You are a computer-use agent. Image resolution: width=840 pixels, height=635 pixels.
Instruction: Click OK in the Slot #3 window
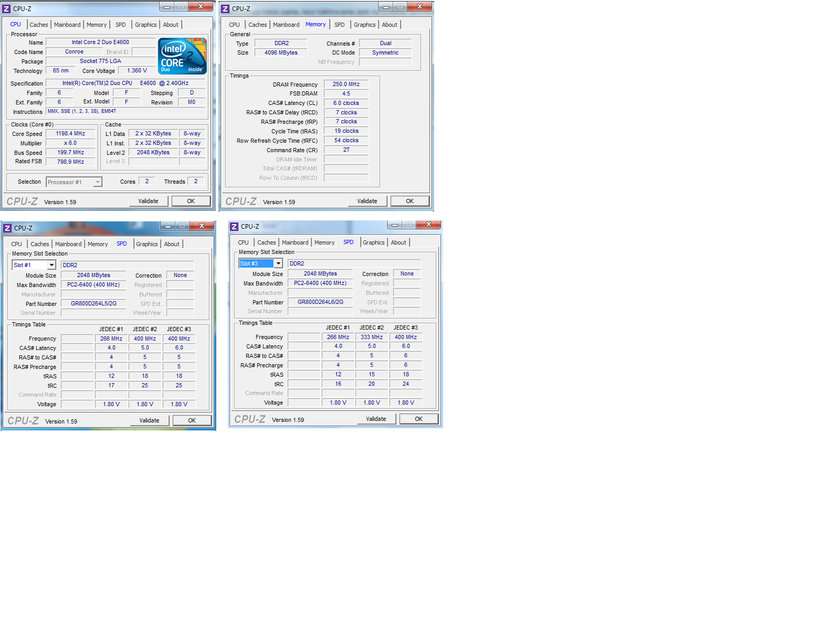tap(419, 419)
